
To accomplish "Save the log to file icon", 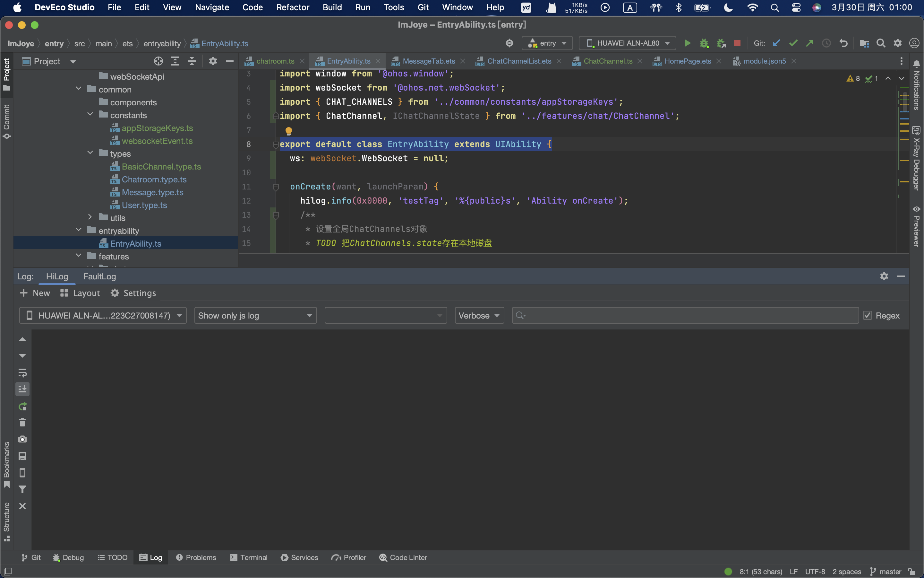I will pos(22,456).
